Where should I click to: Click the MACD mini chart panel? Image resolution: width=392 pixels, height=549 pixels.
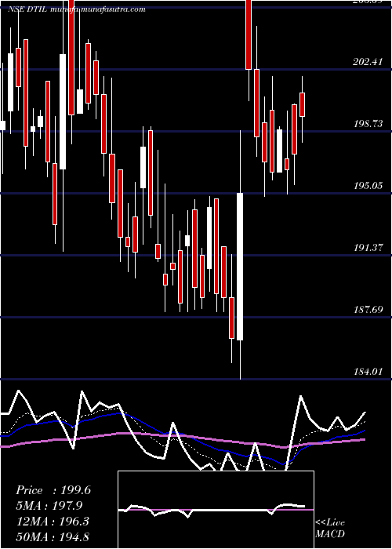click(x=216, y=510)
